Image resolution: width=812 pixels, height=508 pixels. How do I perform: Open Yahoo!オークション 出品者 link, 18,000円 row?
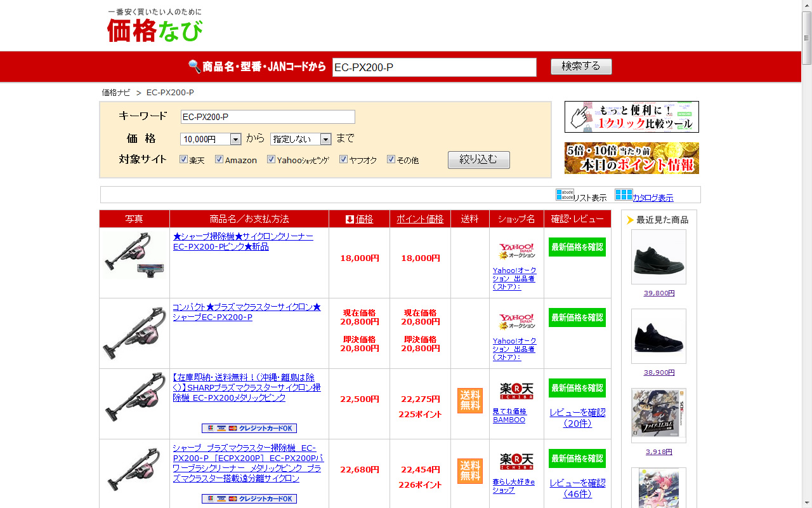coord(514,278)
